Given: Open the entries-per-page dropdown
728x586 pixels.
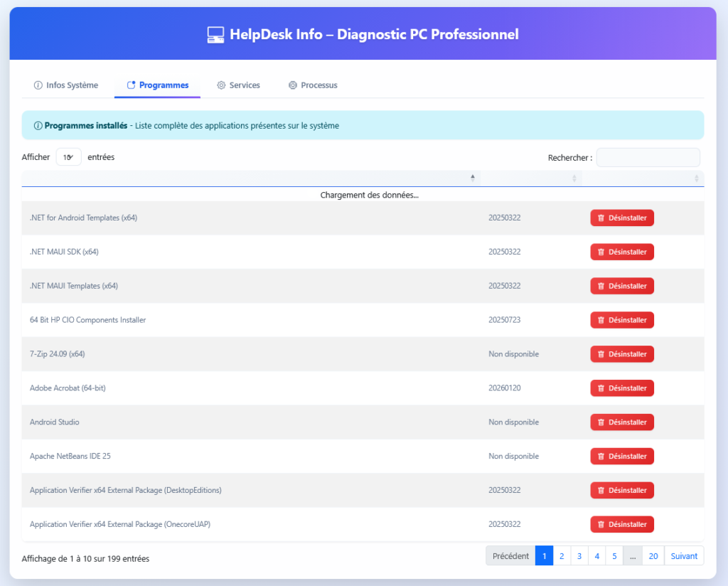Looking at the screenshot, I should (69, 157).
